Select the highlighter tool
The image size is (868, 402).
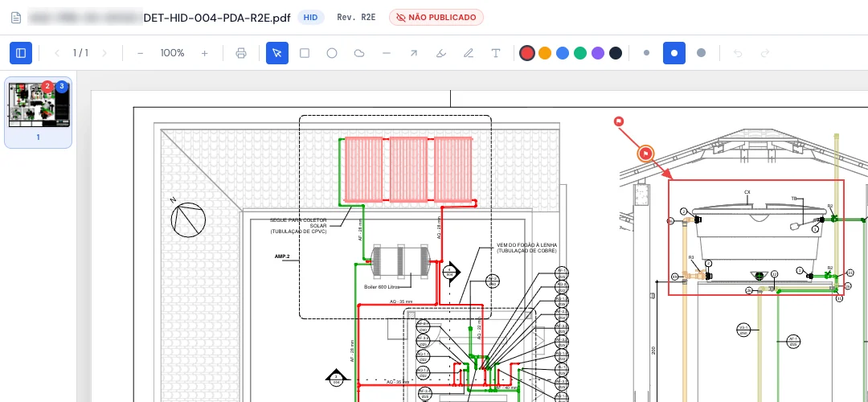coord(441,53)
